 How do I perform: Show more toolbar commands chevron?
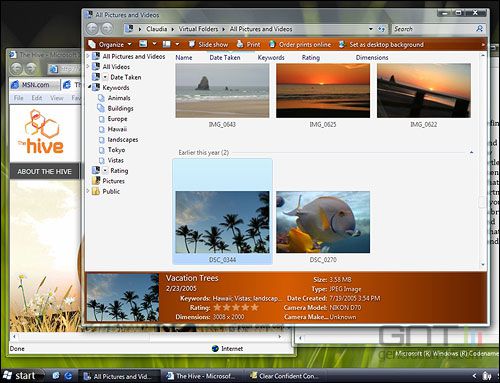tap(483, 44)
